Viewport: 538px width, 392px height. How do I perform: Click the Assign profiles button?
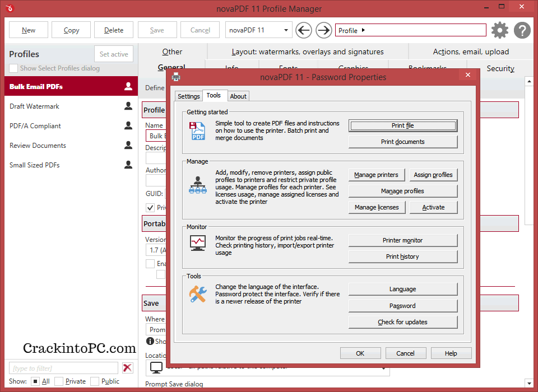click(433, 175)
